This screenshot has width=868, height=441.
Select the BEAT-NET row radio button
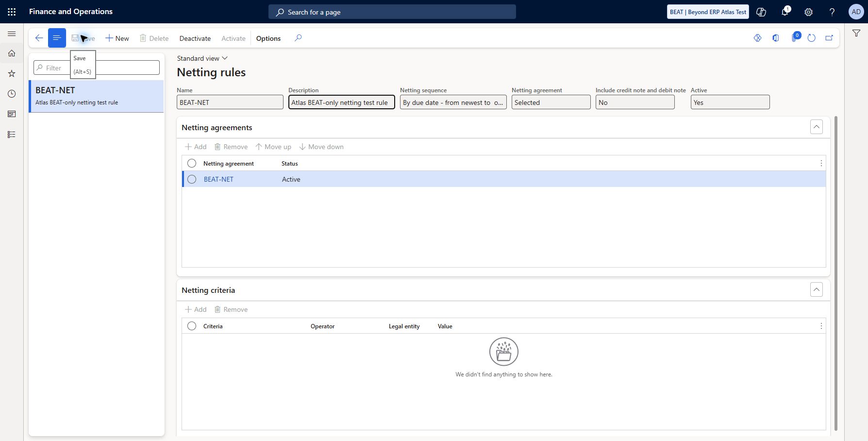point(192,179)
